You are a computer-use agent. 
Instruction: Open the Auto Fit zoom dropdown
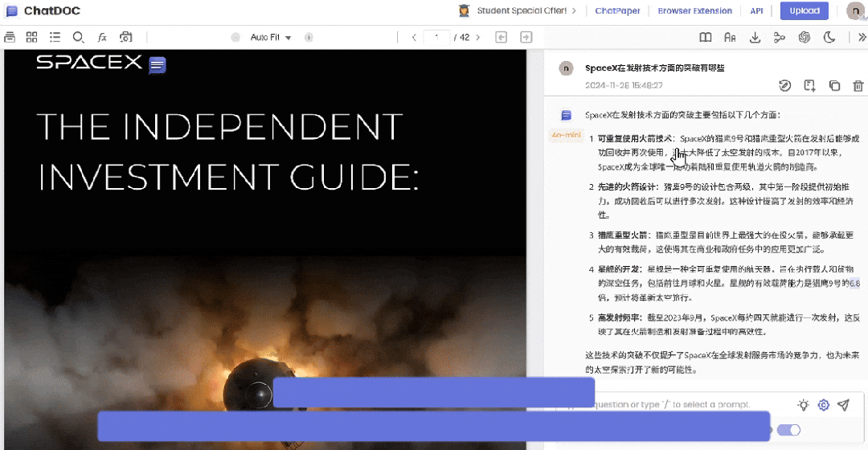tap(270, 37)
